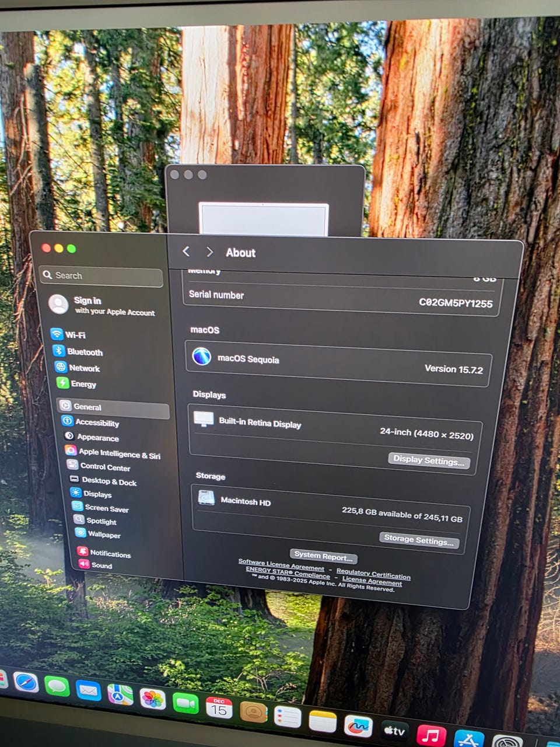Open Notifications settings
This screenshot has height=747, width=560.
tap(104, 553)
